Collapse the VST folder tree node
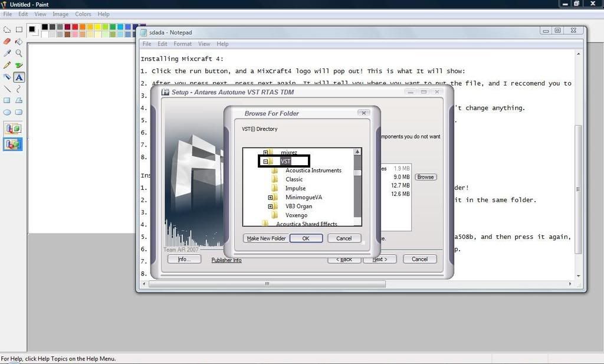The image size is (604, 364). point(265,161)
